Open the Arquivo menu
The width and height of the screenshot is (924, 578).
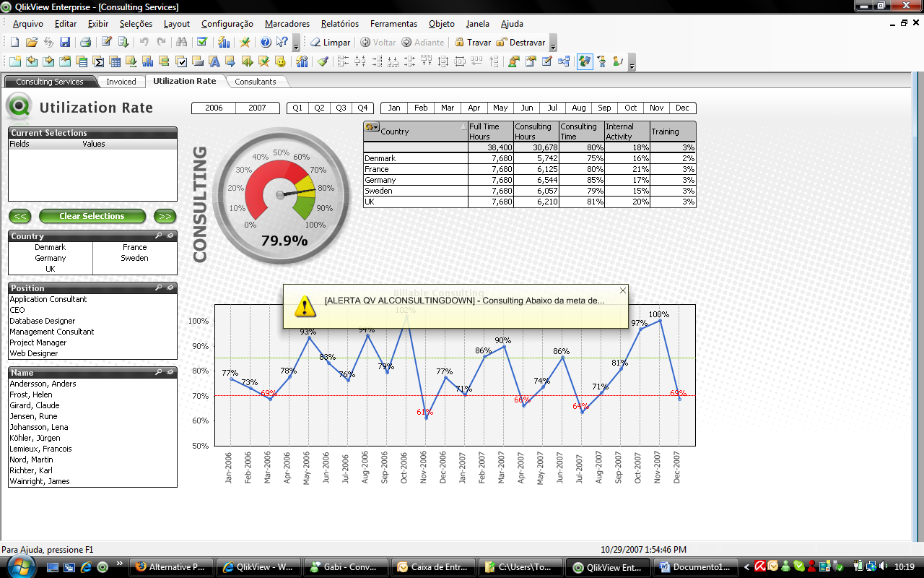pyautogui.click(x=28, y=24)
